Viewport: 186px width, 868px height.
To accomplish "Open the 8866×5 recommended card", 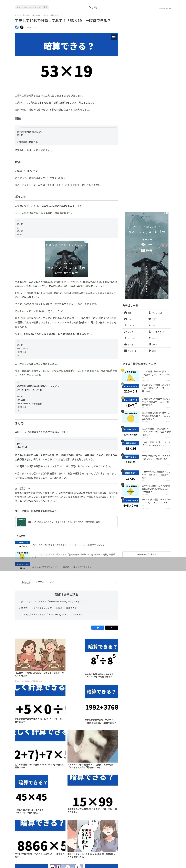I will tap(40, 839).
